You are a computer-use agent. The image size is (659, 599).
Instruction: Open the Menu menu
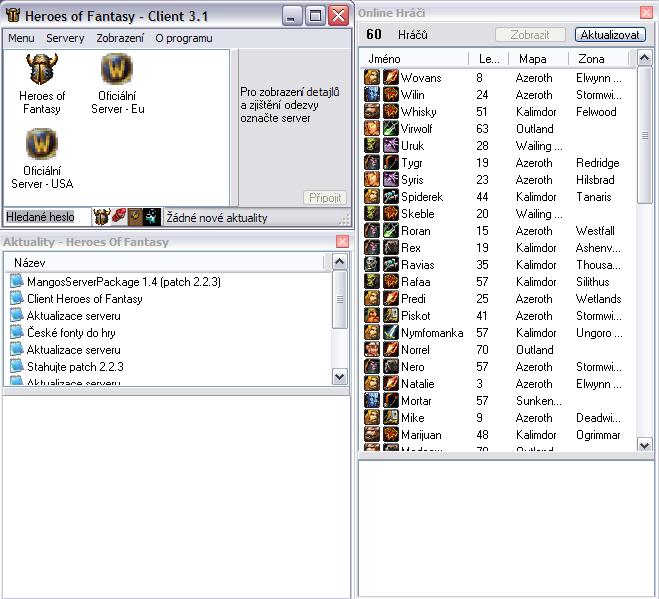click(x=21, y=38)
